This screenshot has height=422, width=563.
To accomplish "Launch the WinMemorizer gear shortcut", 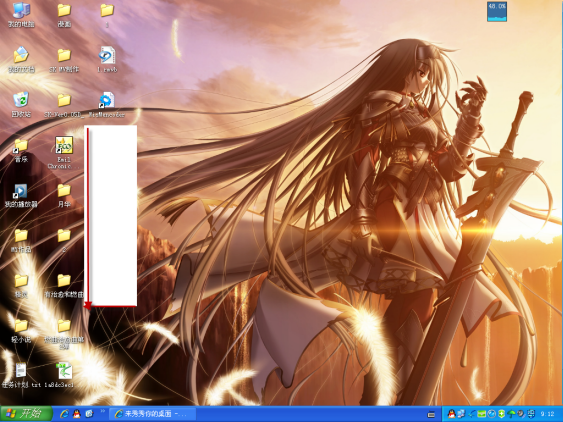I will coord(107,105).
